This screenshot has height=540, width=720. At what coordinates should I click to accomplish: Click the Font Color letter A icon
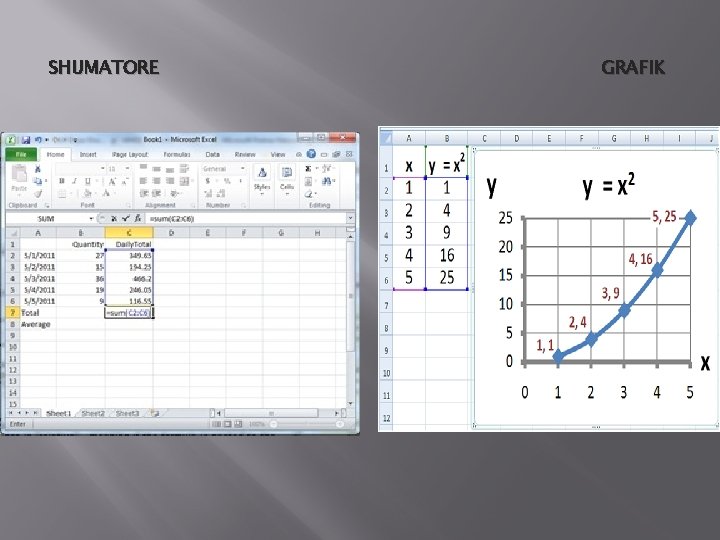click(106, 194)
